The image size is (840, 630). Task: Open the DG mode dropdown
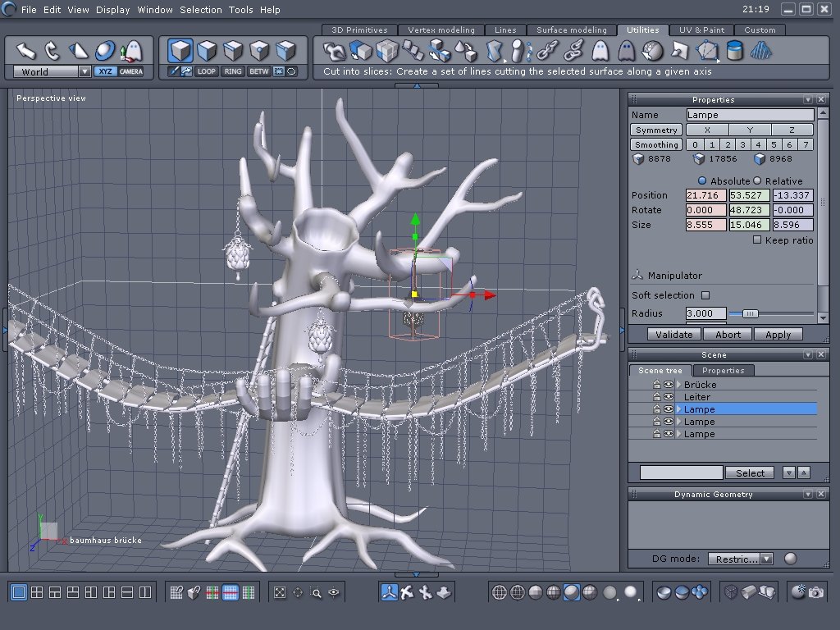[x=766, y=559]
